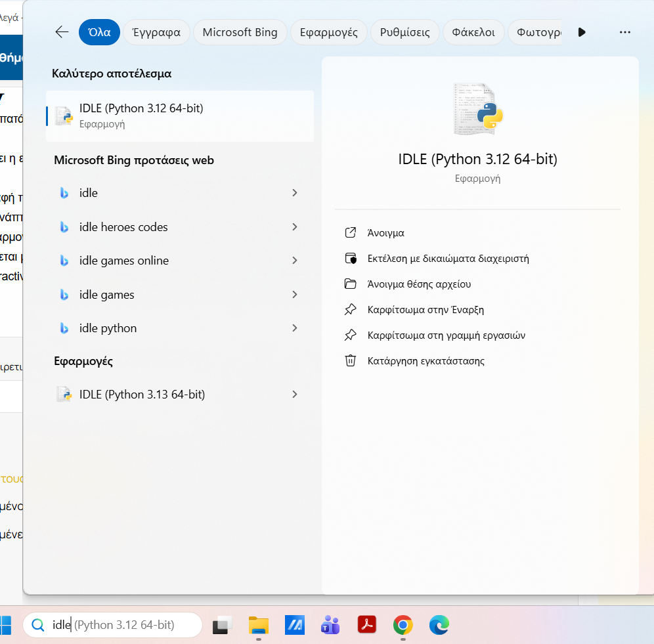Open Google Chrome from the taskbar

pyautogui.click(x=403, y=625)
